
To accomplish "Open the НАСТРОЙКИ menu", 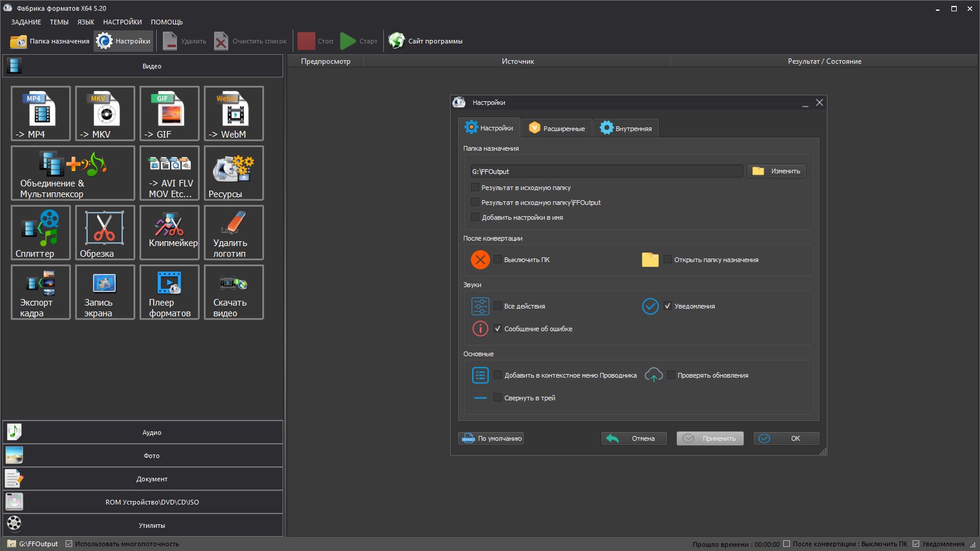I will pos(122,22).
